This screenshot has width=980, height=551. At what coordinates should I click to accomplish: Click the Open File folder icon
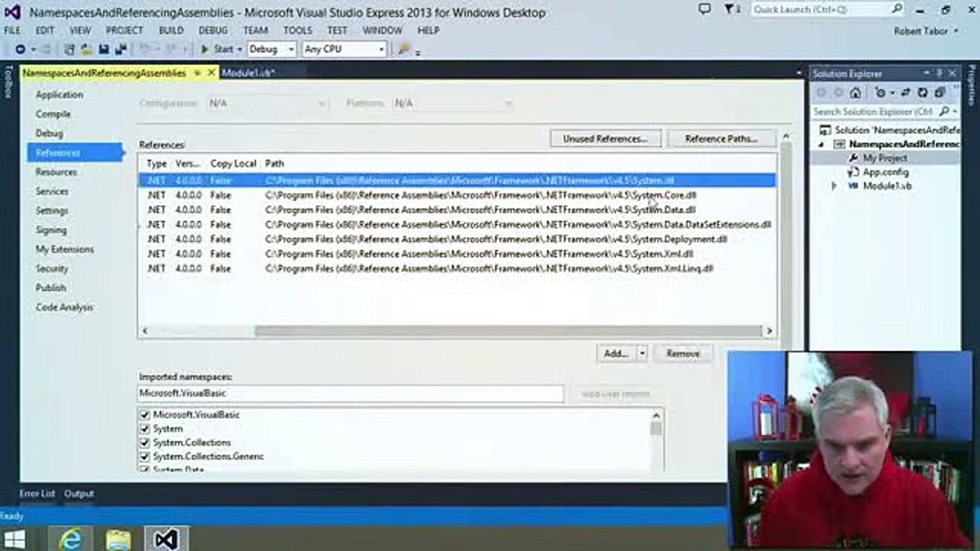[87, 49]
